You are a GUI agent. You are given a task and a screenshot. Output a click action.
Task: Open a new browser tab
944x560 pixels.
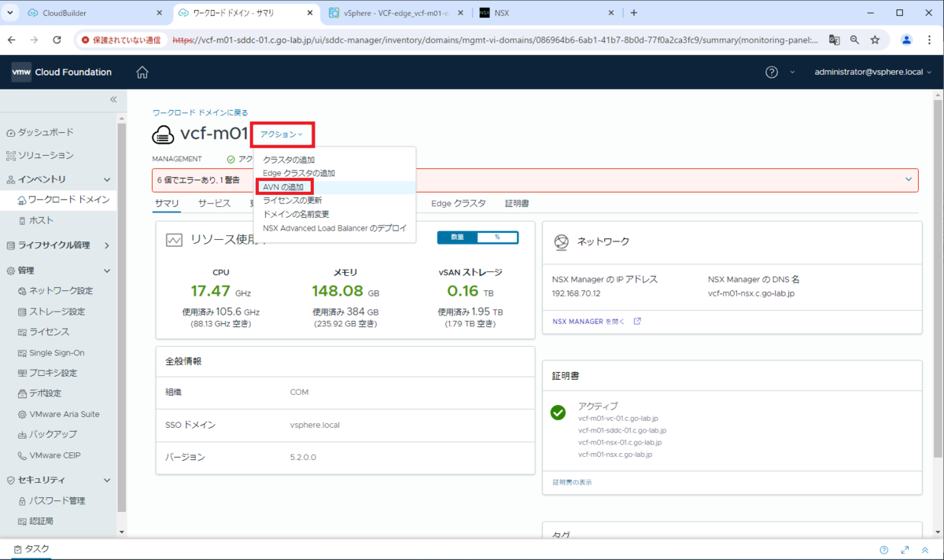click(x=634, y=13)
